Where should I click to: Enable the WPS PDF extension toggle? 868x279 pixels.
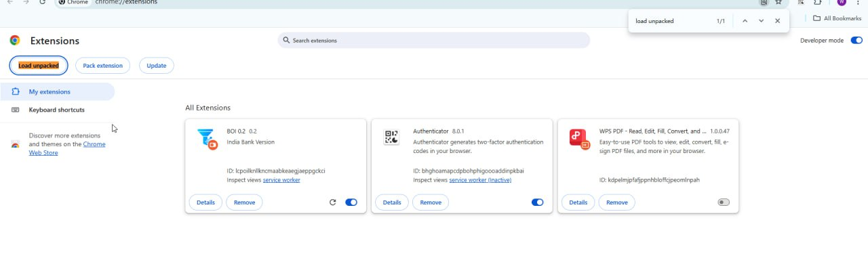(724, 202)
